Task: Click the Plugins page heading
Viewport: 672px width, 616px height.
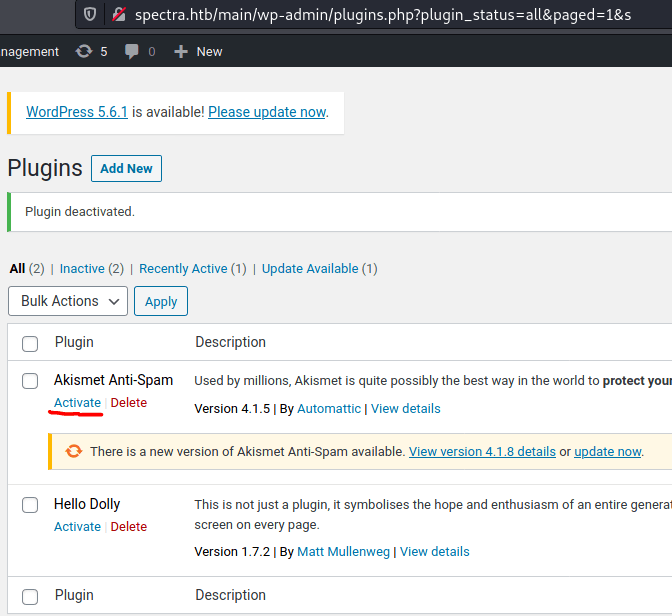Action: [x=45, y=168]
